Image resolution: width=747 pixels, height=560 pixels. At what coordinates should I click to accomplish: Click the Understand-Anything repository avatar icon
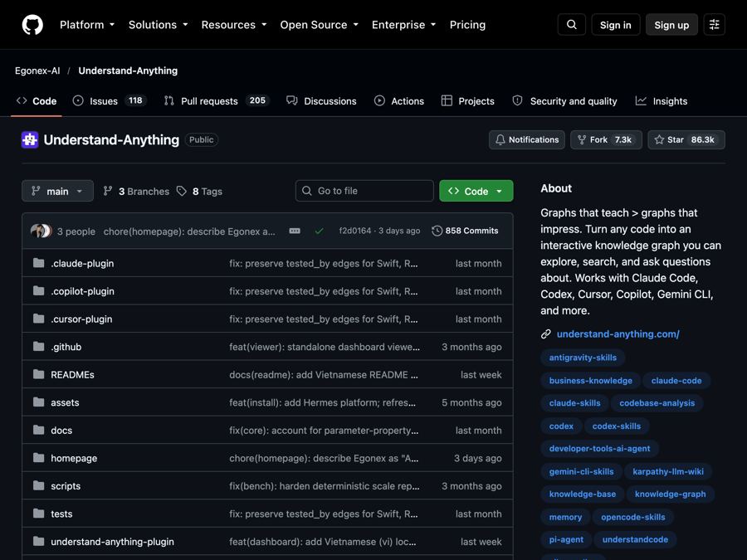tap(30, 139)
